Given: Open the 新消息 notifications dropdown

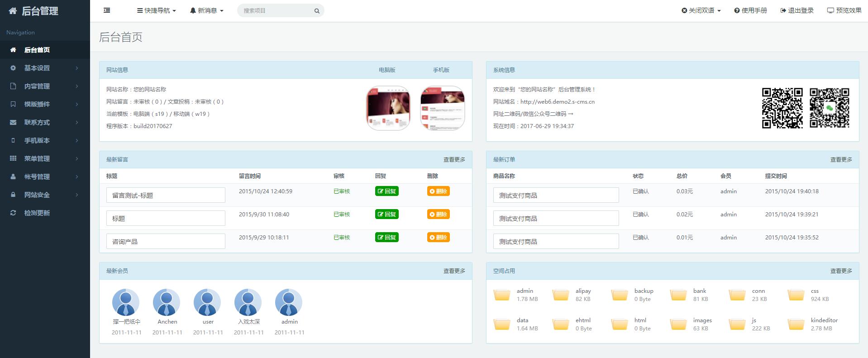Looking at the screenshot, I should click(207, 10).
